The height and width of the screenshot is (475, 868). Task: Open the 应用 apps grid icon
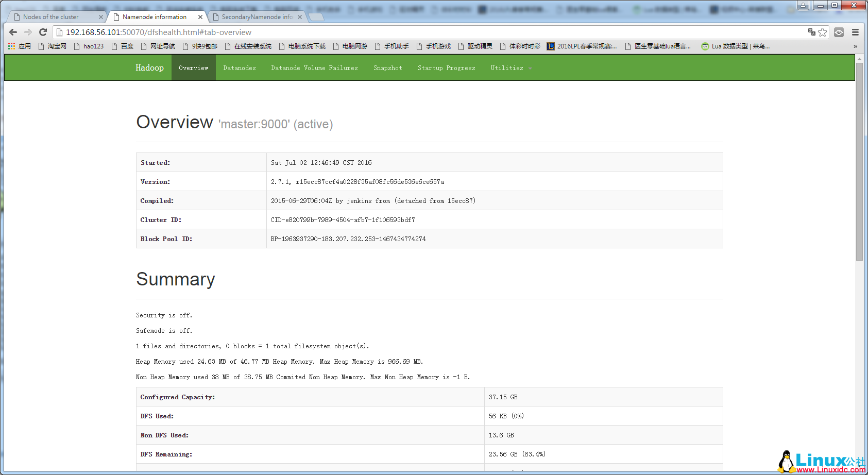tap(11, 46)
